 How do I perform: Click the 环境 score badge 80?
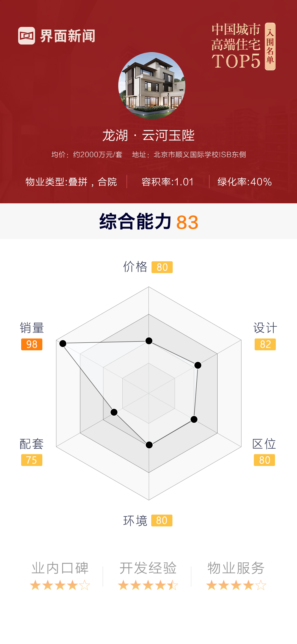162,520
